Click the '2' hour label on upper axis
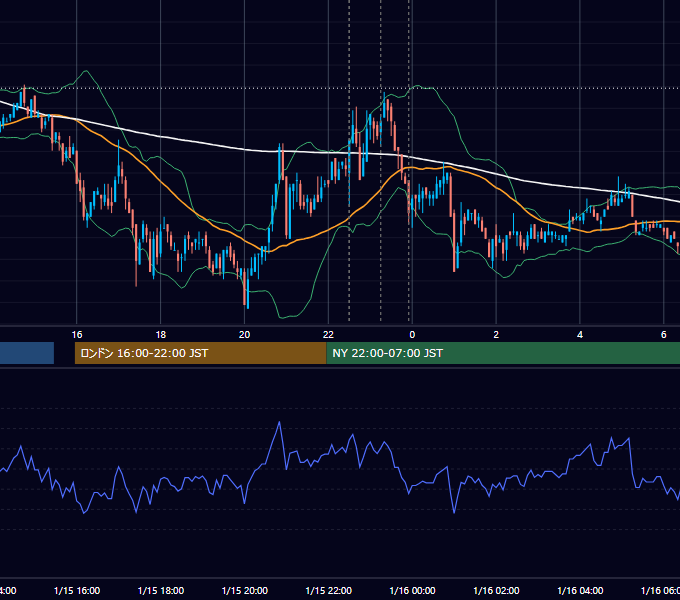This screenshot has width=680, height=600. click(496, 334)
